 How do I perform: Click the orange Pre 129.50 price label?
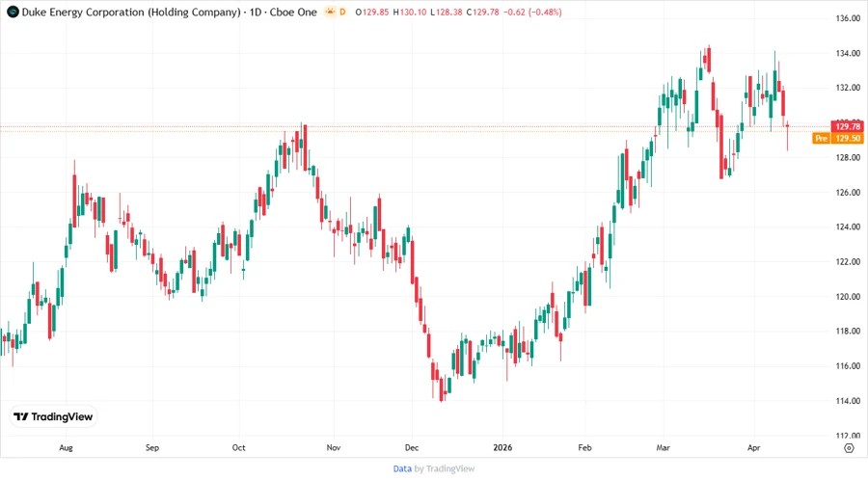(x=838, y=138)
